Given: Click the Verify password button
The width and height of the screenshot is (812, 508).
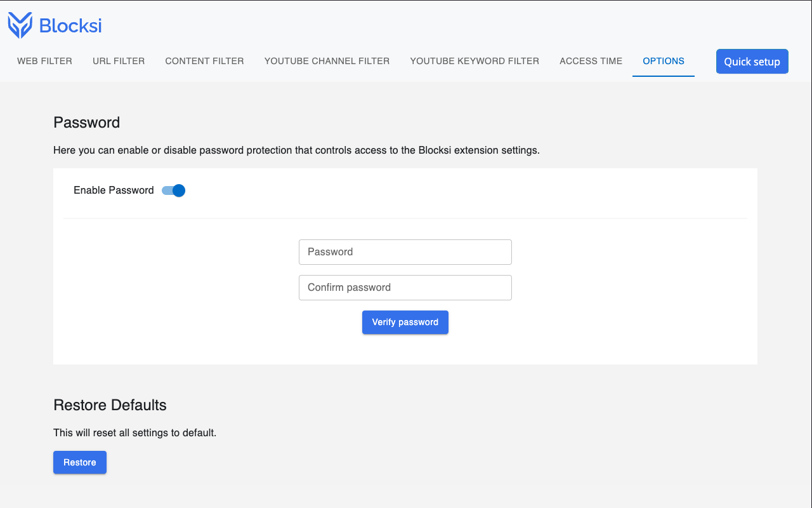Looking at the screenshot, I should coord(405,322).
